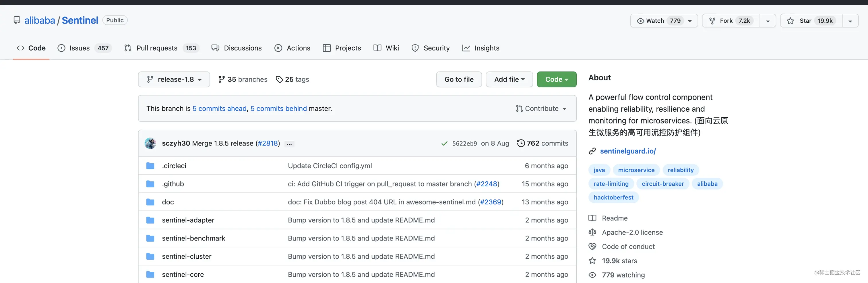This screenshot has width=868, height=283.
Task: Switch to the Issues tab
Action: coord(79,48)
